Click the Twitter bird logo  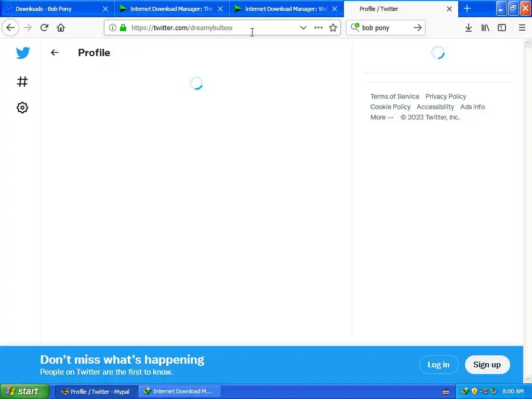pyautogui.click(x=23, y=53)
